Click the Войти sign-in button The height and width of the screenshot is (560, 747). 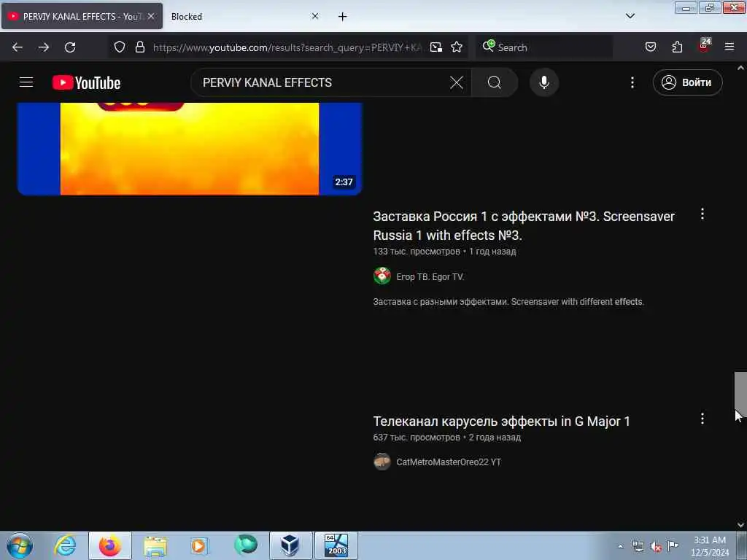pyautogui.click(x=687, y=82)
